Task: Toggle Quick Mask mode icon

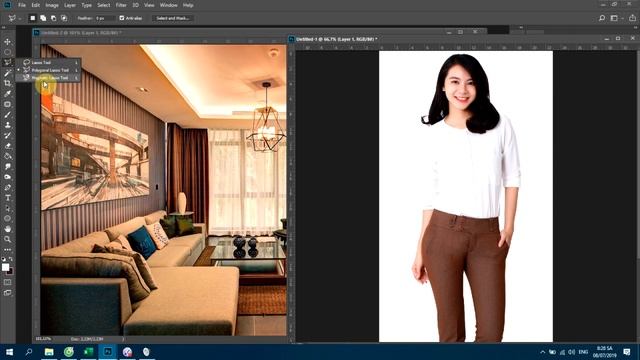Action: pos(7,282)
